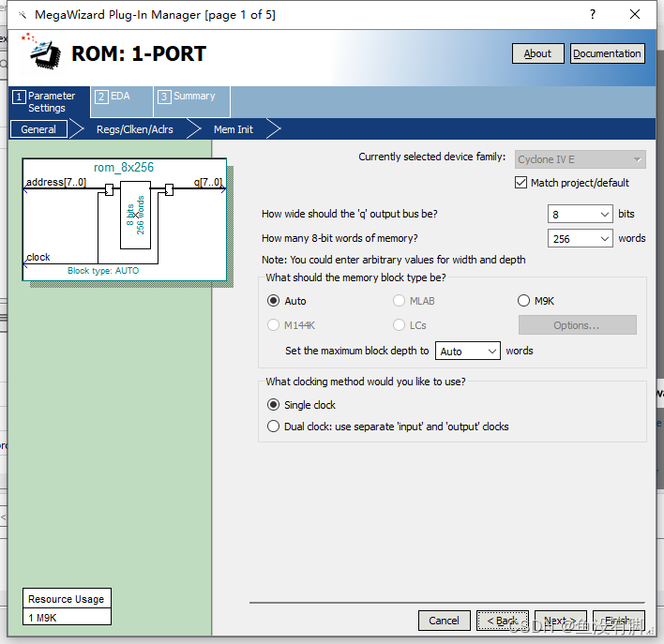664x644 pixels.
Task: Open the q output bus width dropdown
Action: (580, 215)
